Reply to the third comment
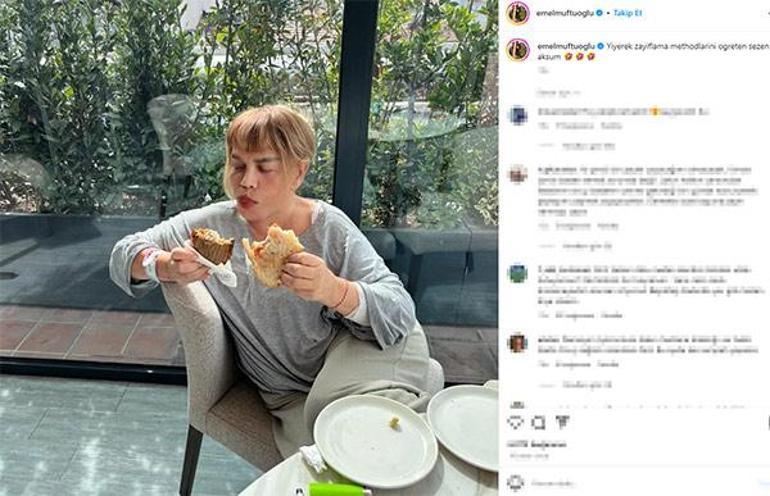 [x=612, y=314]
